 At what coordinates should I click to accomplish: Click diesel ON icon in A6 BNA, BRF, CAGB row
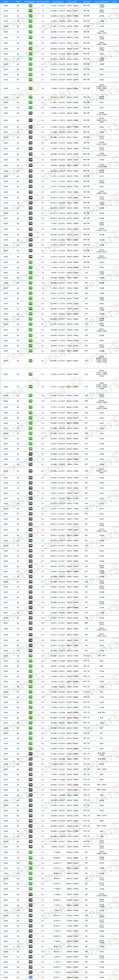click(x=31, y=754)
